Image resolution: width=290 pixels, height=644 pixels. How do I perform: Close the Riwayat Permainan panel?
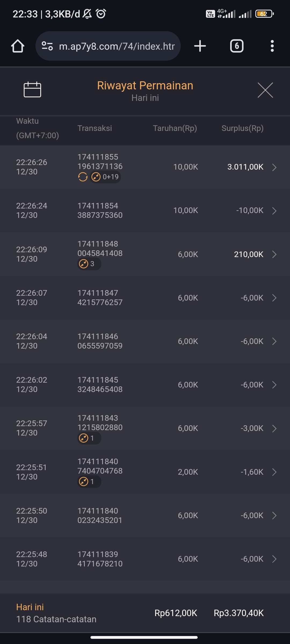click(265, 90)
